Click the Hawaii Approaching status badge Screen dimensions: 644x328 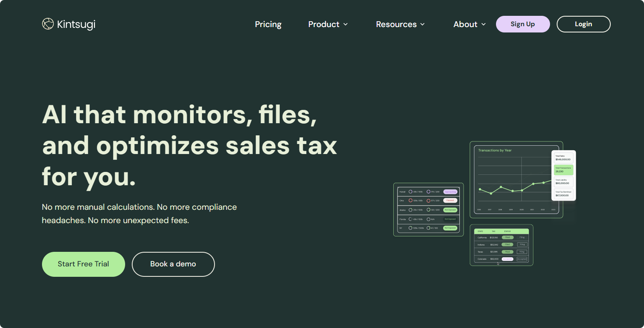450,192
